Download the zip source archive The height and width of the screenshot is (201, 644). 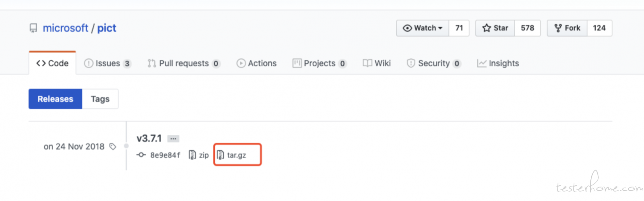tap(199, 155)
